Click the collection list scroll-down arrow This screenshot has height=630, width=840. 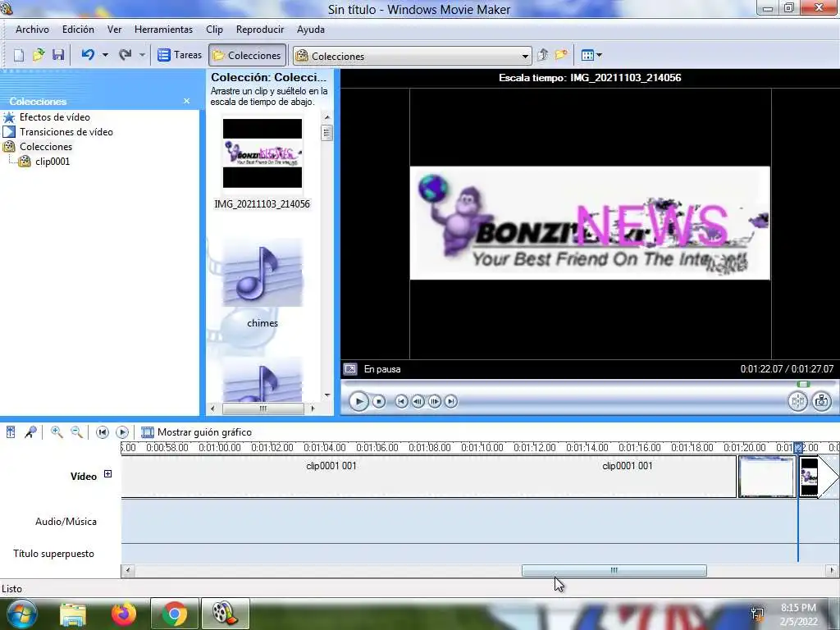327,395
